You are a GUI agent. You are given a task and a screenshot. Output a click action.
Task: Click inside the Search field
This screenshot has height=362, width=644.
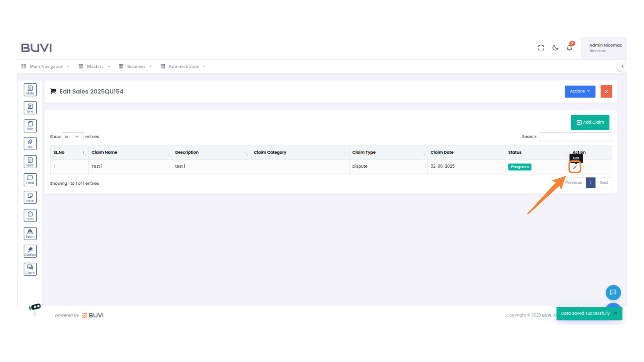pyautogui.click(x=575, y=137)
